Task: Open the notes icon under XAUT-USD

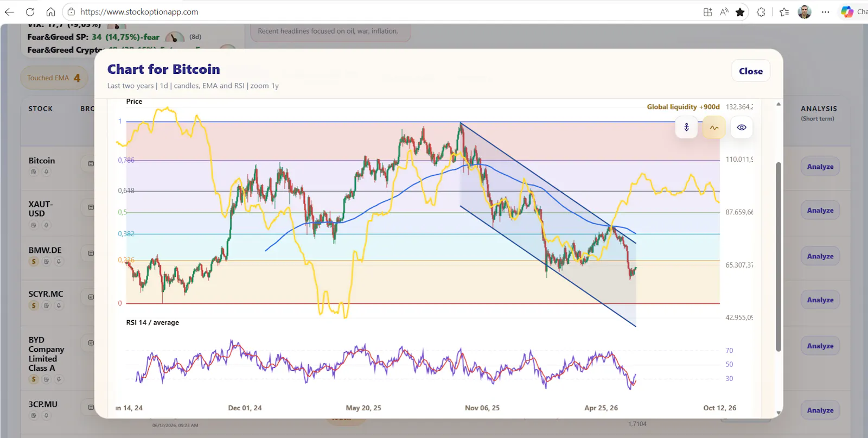Action: (34, 225)
